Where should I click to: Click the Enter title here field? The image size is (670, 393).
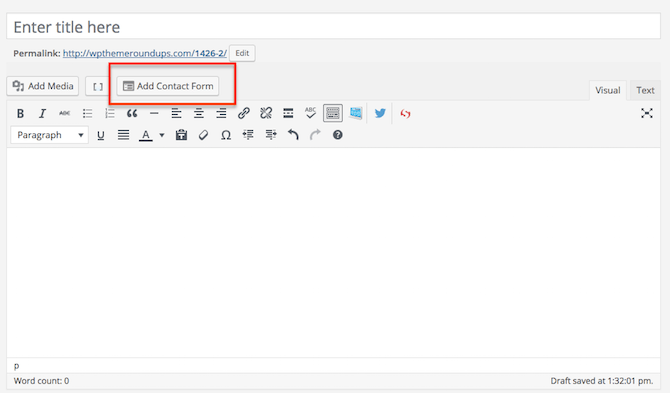(334, 27)
